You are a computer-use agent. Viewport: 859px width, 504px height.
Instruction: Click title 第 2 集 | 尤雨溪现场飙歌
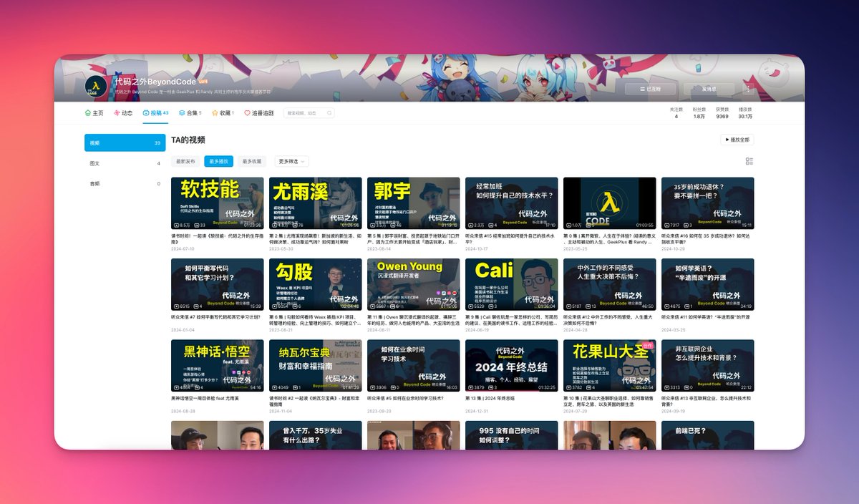tap(315, 238)
